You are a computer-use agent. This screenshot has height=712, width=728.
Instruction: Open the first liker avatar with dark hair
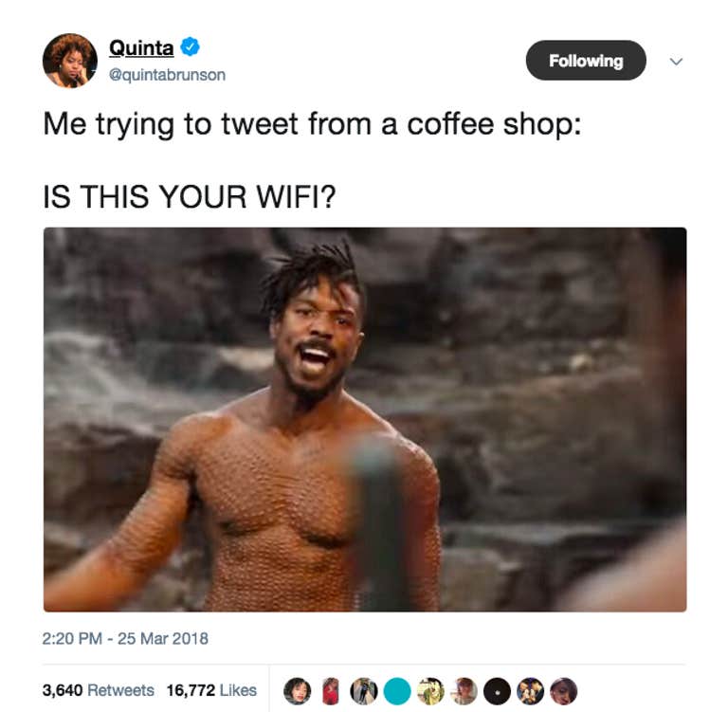pos(297,691)
